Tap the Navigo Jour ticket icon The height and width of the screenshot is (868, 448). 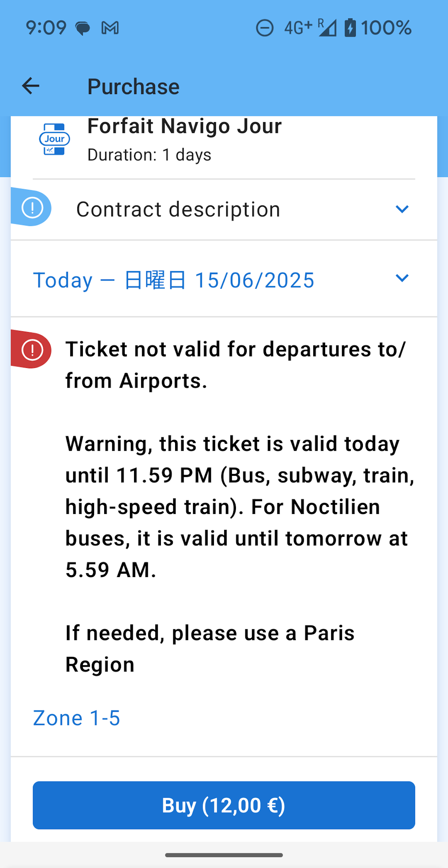pos(55,139)
